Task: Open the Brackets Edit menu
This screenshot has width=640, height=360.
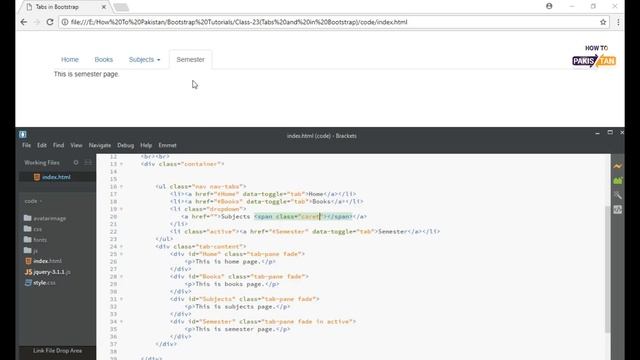Action: [42, 145]
